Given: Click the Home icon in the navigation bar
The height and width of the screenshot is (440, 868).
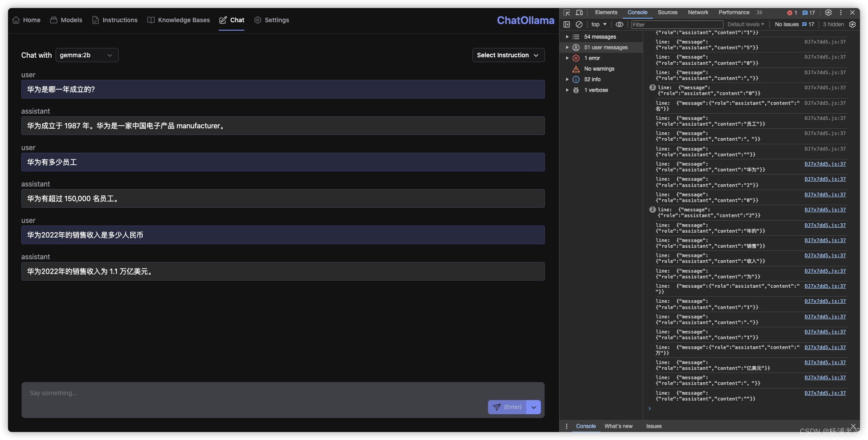Looking at the screenshot, I should (16, 20).
